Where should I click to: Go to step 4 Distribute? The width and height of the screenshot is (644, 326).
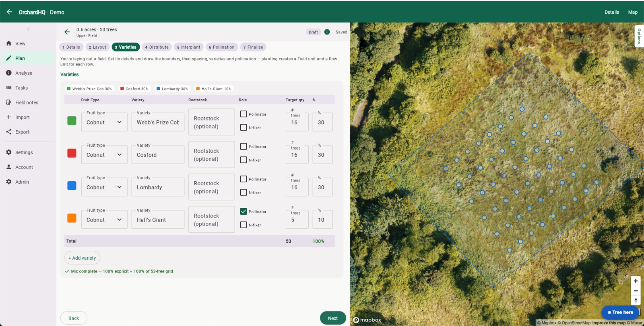tap(157, 47)
